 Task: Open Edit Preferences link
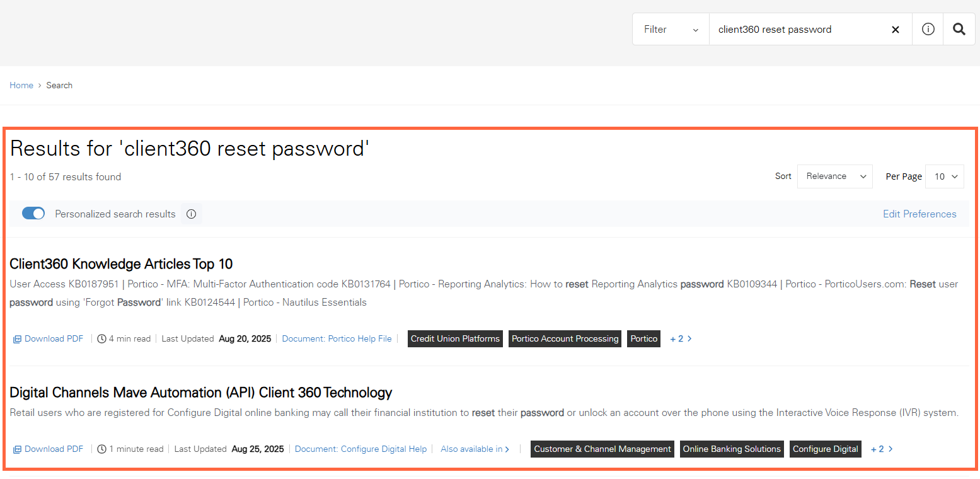click(x=919, y=214)
